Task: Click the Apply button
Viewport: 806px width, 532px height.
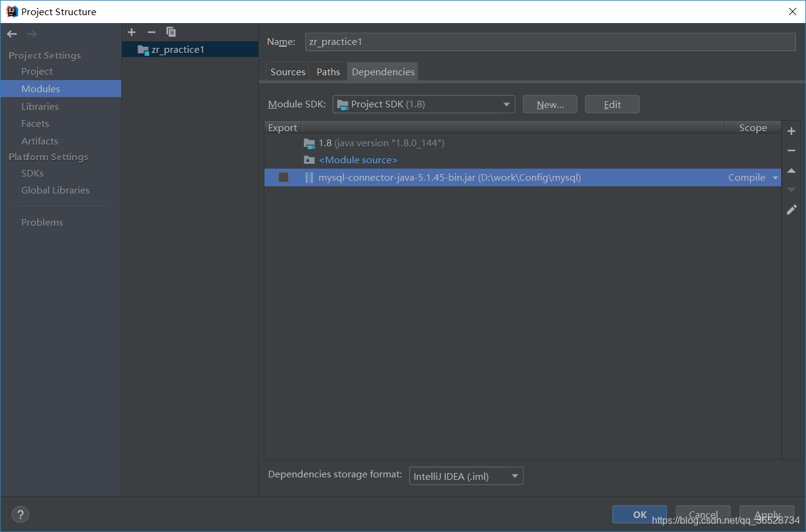Action: pos(767,514)
